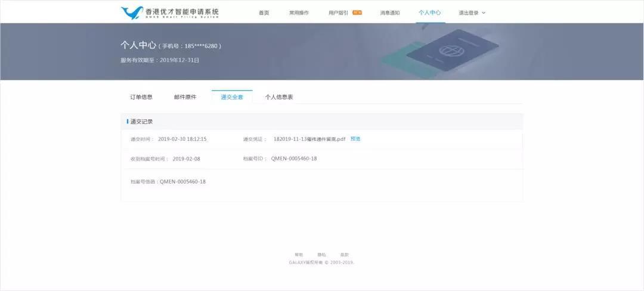Click the 个人中心 banner title
Viewport: 644px width, 291px height.
(138, 45)
